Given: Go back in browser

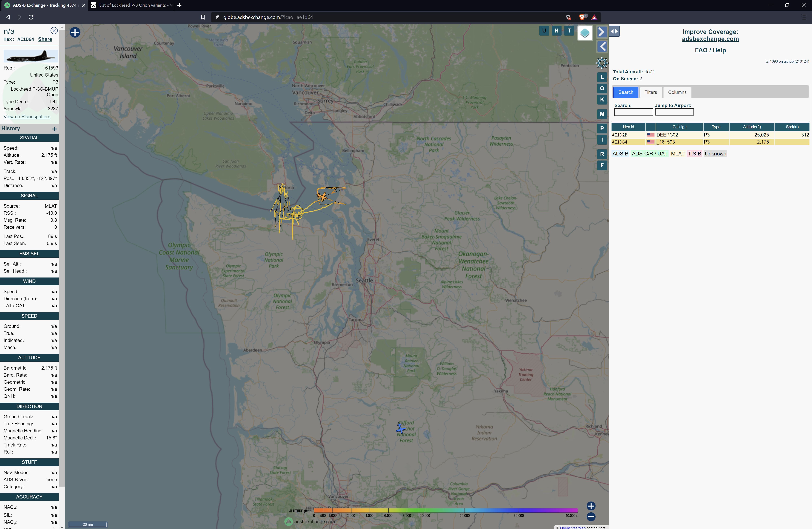Looking at the screenshot, I should click(8, 17).
